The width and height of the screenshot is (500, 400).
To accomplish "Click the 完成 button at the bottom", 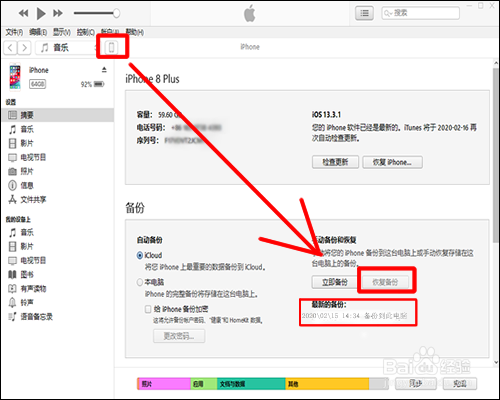I will (460, 384).
